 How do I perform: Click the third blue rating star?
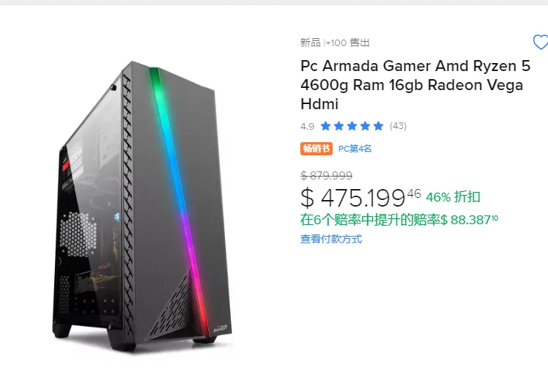pos(352,126)
